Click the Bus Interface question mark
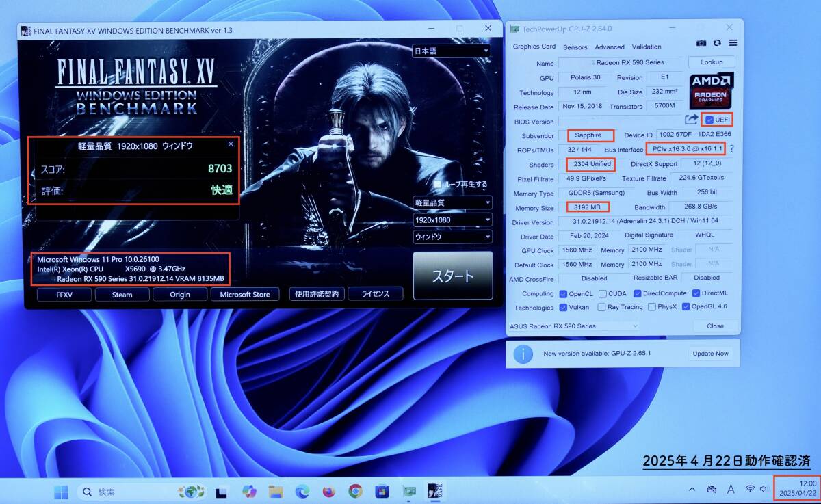This screenshot has width=821, height=504. pyautogui.click(x=731, y=149)
